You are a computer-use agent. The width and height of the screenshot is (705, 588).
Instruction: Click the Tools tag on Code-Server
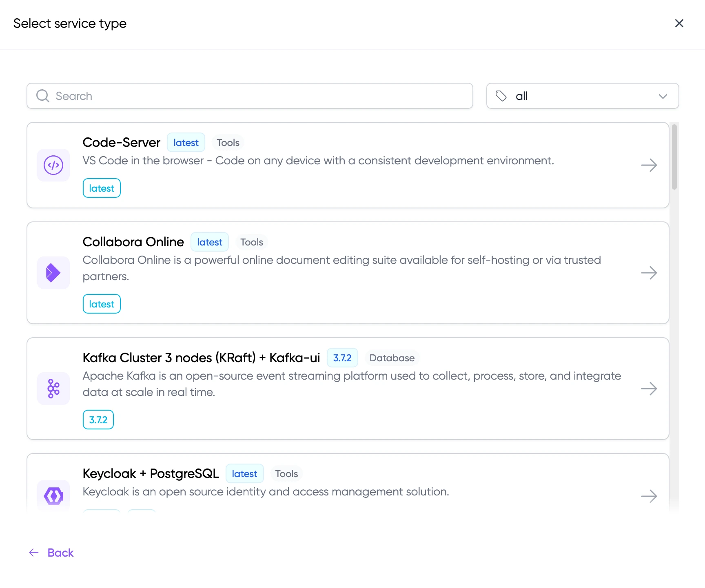(x=227, y=142)
